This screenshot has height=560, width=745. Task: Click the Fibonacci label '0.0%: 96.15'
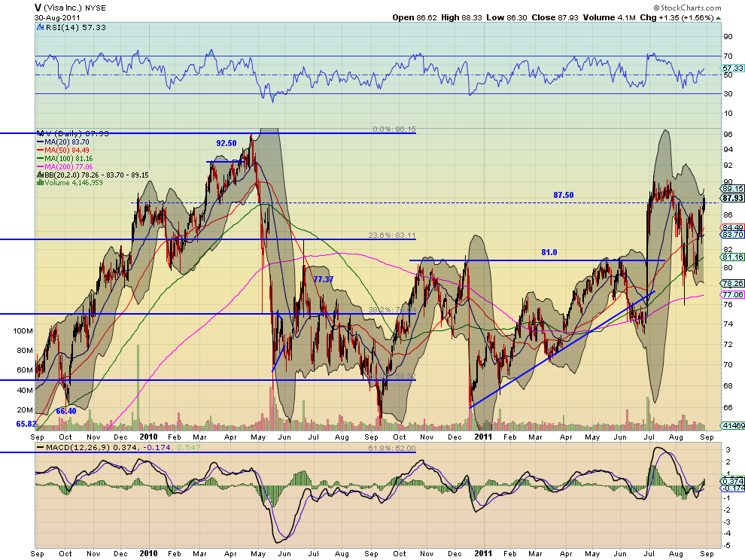[394, 129]
